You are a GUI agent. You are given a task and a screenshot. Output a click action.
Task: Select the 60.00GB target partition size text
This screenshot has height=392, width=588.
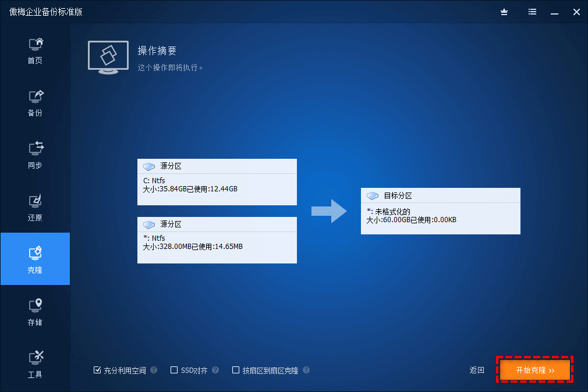[x=412, y=220]
